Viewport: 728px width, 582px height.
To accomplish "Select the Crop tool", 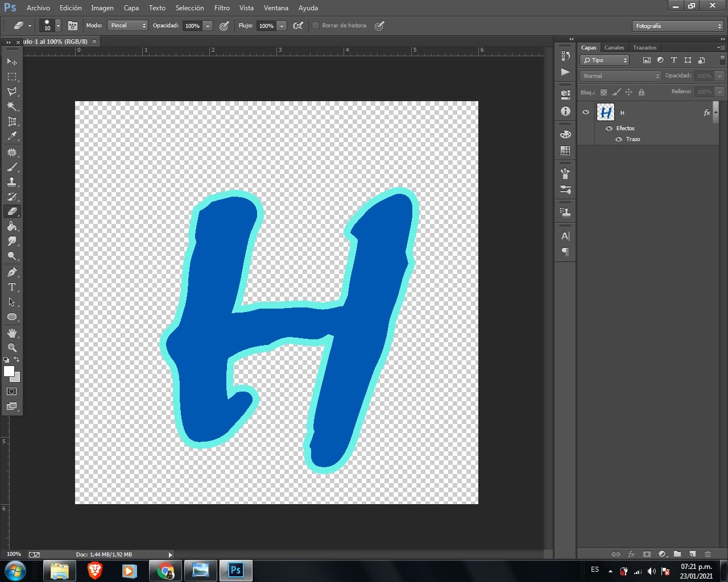I will point(12,122).
